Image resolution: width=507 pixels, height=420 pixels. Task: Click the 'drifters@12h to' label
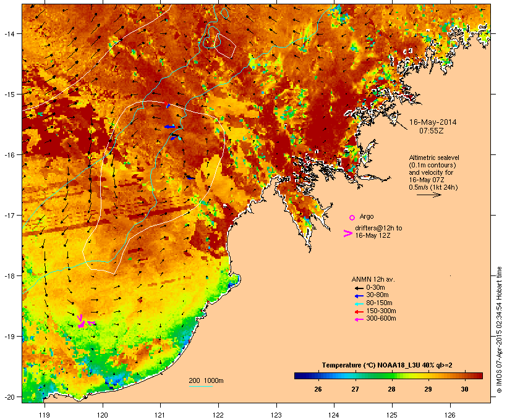click(378, 228)
